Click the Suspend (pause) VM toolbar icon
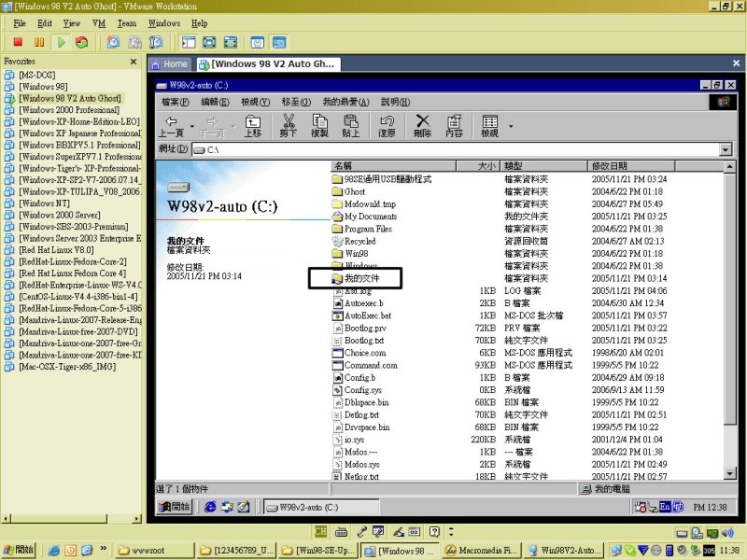Screen dimensions: 747x560 39,42
